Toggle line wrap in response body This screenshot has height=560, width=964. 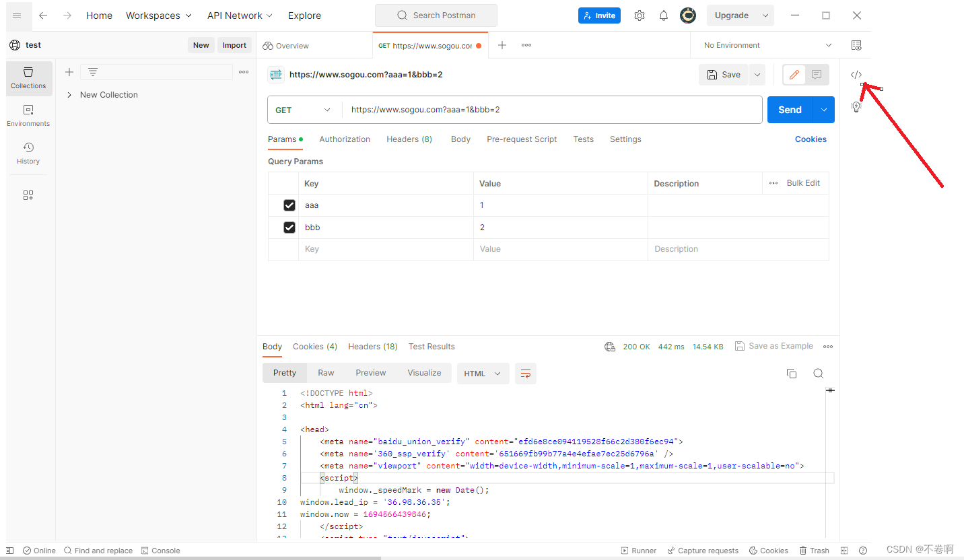pyautogui.click(x=526, y=374)
